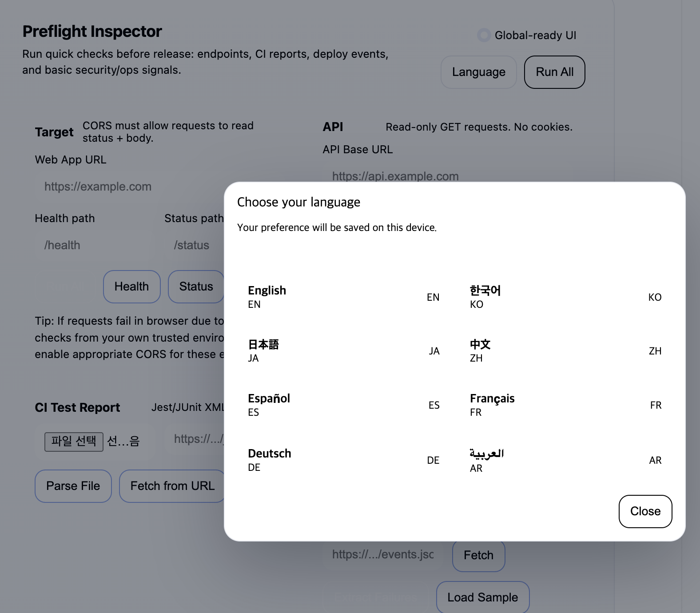Image resolution: width=700 pixels, height=613 pixels.
Task: Click the CI Test Report heading
Action: 77,407
